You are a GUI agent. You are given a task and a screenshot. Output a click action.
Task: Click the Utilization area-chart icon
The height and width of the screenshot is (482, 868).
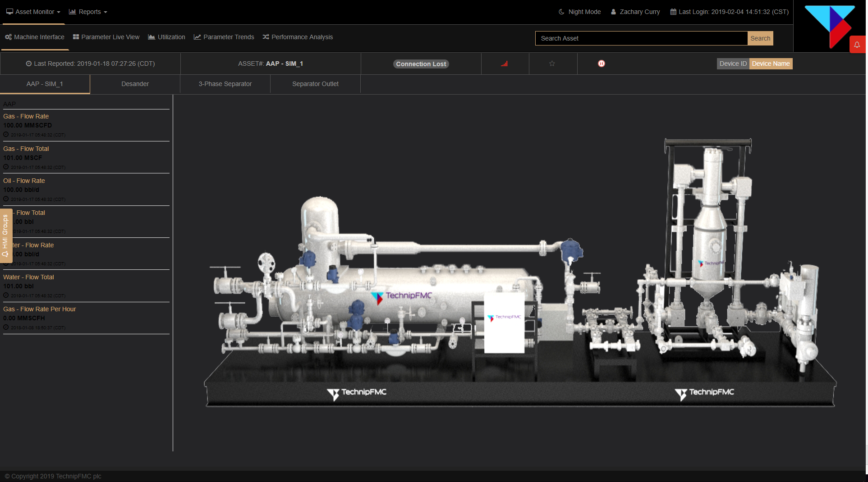(152, 37)
